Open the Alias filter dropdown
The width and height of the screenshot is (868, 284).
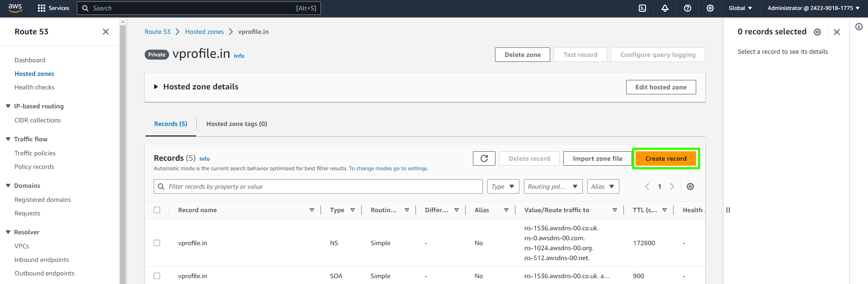(603, 186)
